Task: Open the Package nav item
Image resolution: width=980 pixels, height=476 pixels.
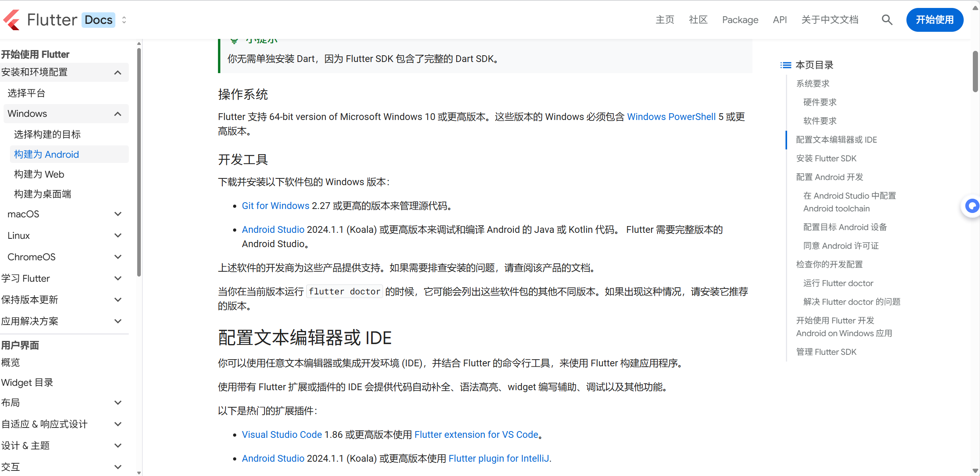Action: [740, 20]
